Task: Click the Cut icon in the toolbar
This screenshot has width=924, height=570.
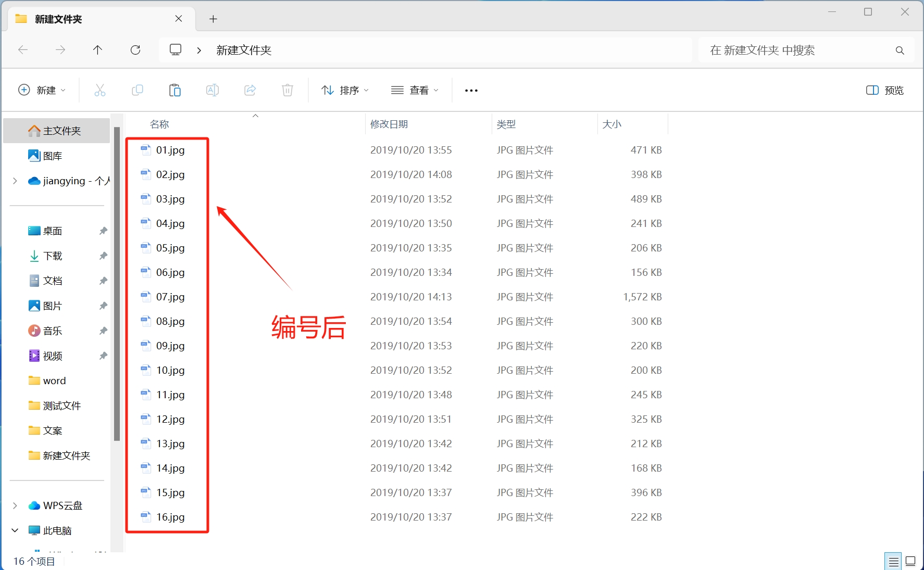Action: [100, 90]
